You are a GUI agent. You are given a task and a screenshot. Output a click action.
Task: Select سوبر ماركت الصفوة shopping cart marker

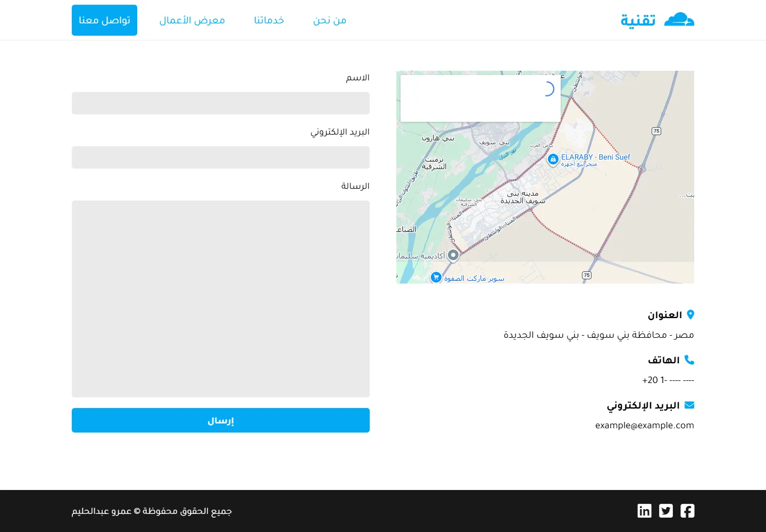[x=436, y=277]
